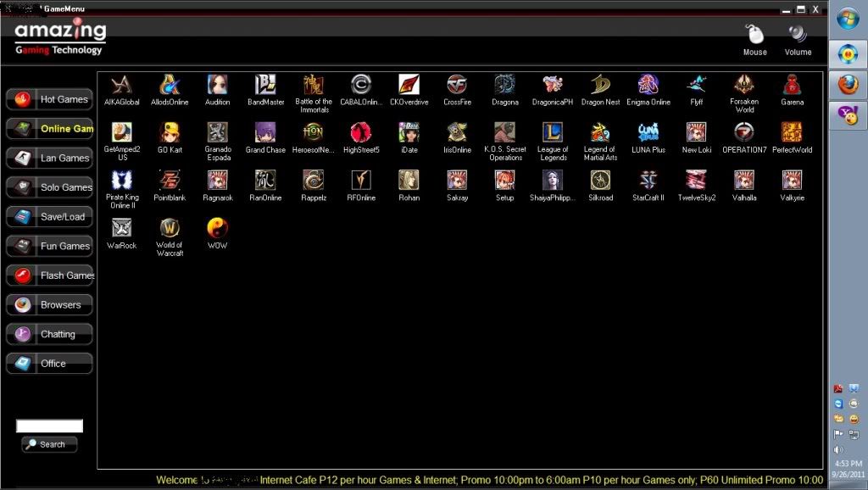Launch the Flyff game

tap(697, 86)
